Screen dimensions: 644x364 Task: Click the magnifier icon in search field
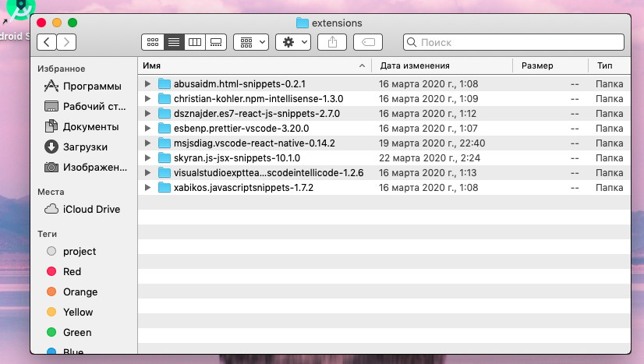[412, 42]
